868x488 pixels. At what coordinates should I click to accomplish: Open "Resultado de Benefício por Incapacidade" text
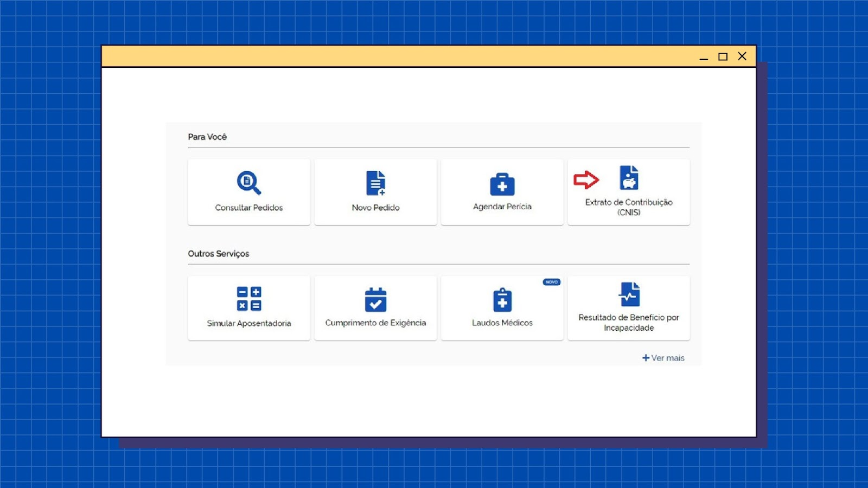coord(629,323)
